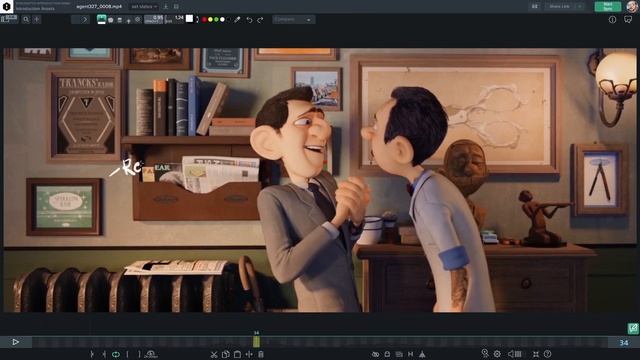Select the large white square color swatch

pos(189,19)
